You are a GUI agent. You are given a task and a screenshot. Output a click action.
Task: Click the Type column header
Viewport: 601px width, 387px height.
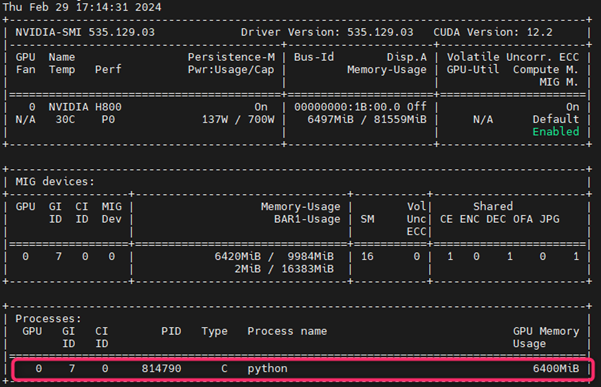[x=214, y=331]
